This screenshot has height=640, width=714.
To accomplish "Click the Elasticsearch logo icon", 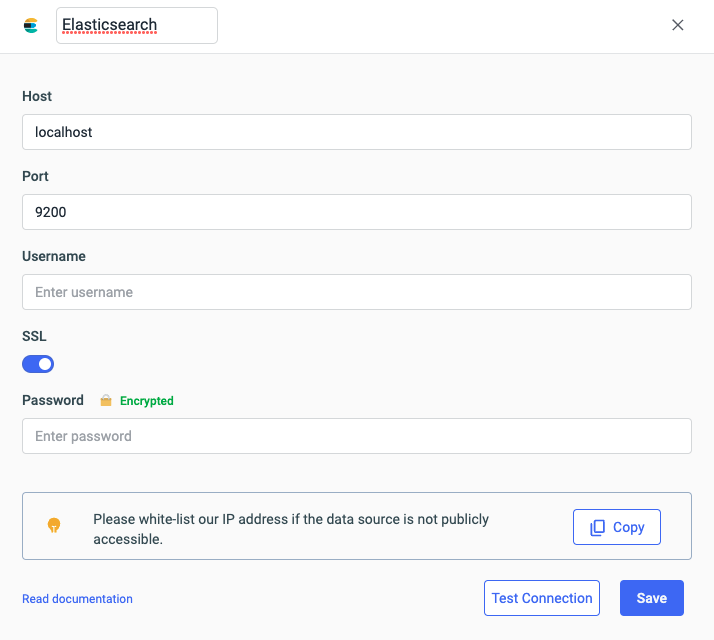I will click(31, 25).
